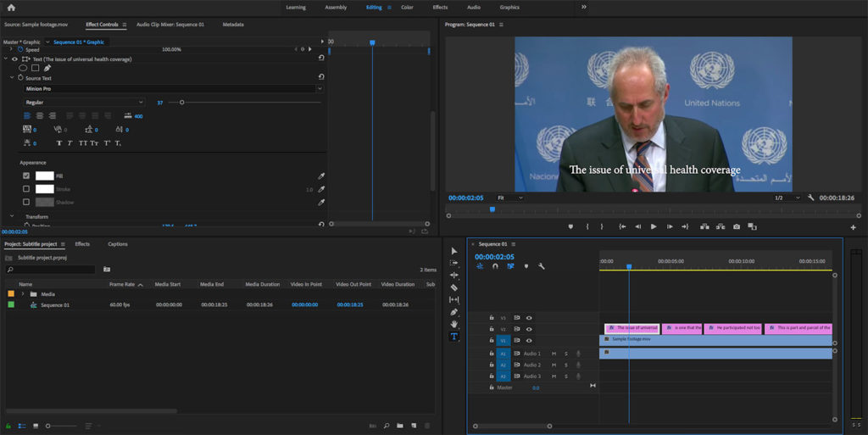The width and height of the screenshot is (868, 435).
Task: Apply All Caps style
Action: (x=82, y=142)
